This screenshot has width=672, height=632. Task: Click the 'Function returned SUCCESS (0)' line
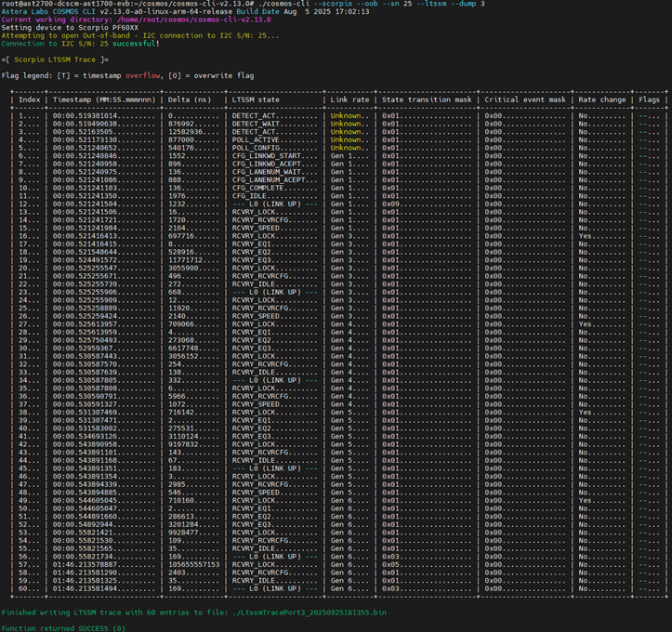pos(63,628)
